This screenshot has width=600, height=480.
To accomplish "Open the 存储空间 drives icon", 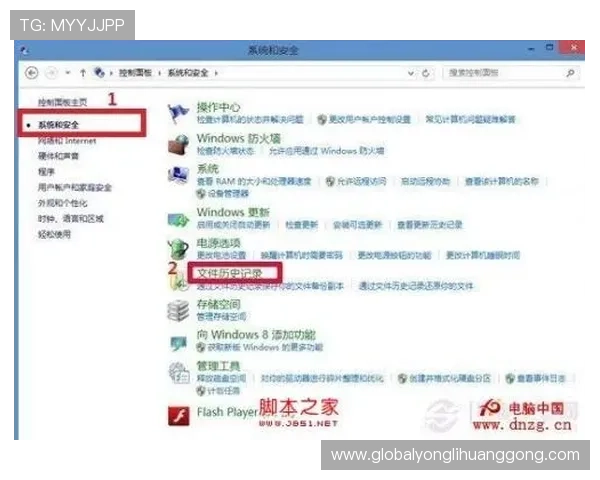I will click(178, 310).
